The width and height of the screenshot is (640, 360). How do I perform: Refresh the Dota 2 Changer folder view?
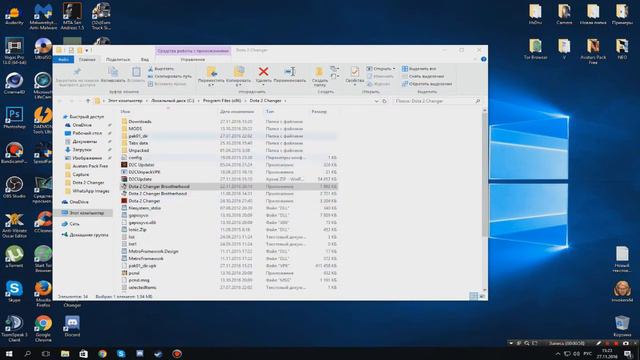tap(384, 101)
